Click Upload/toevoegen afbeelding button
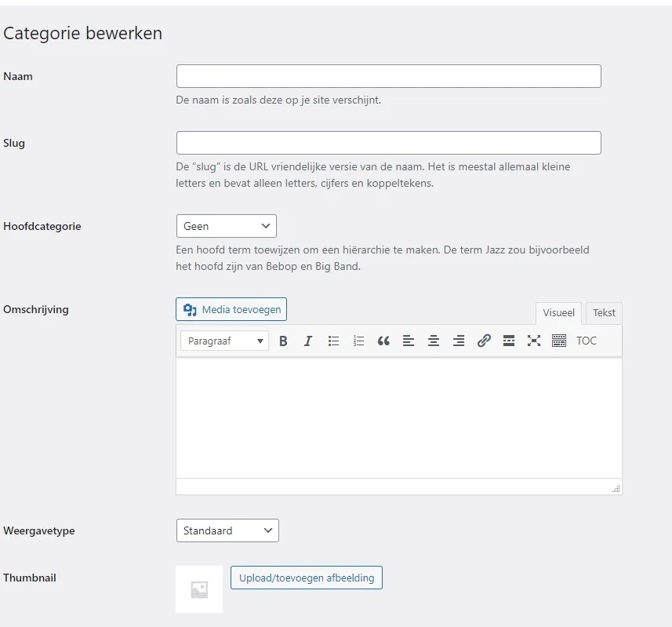 [307, 578]
